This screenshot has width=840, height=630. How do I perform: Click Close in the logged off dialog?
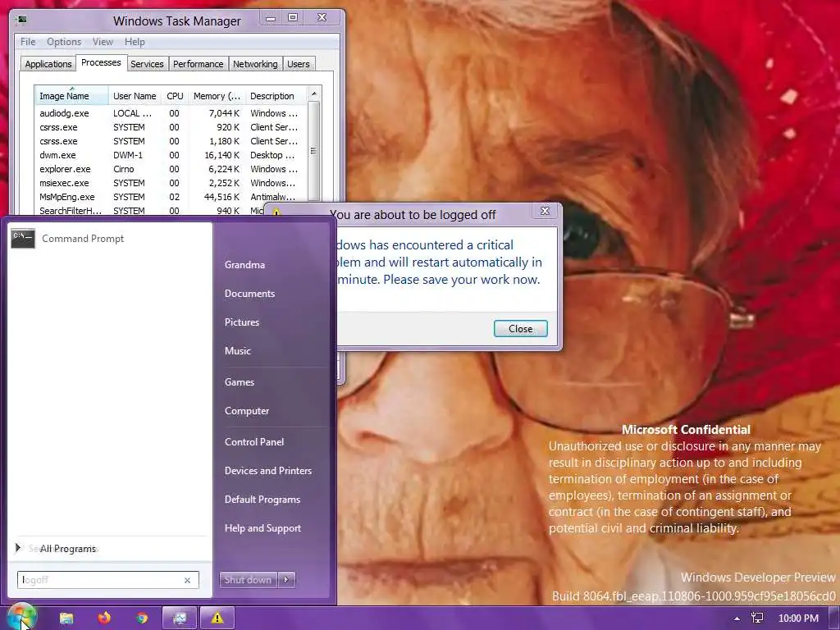pos(521,328)
